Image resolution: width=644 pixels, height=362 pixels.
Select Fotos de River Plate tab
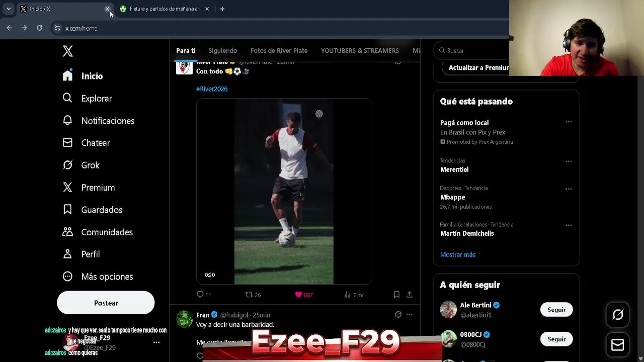[x=279, y=50]
